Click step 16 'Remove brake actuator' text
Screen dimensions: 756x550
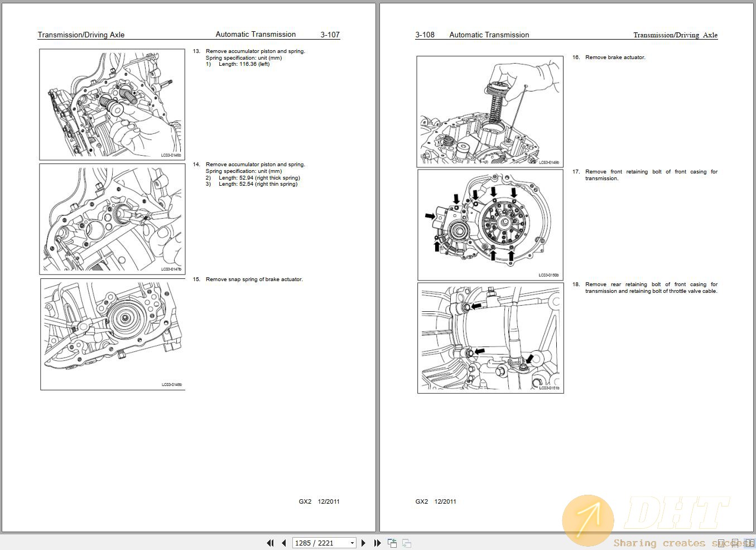(615, 57)
